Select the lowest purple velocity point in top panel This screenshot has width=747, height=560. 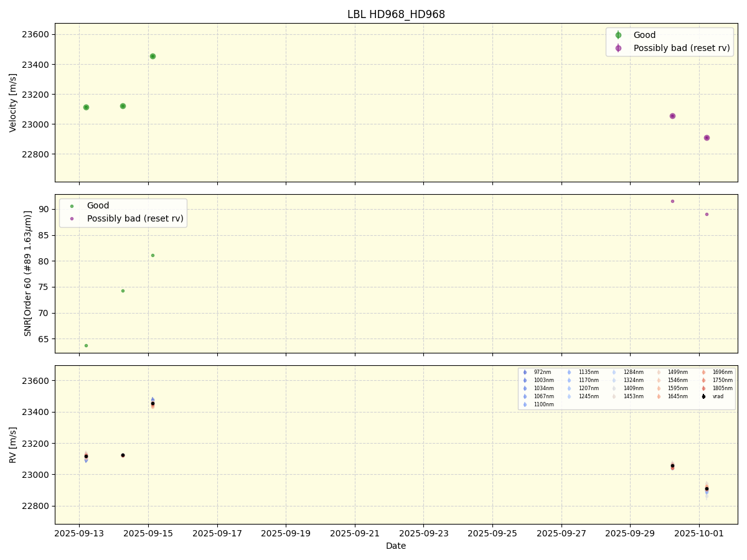pyautogui.click(x=707, y=138)
